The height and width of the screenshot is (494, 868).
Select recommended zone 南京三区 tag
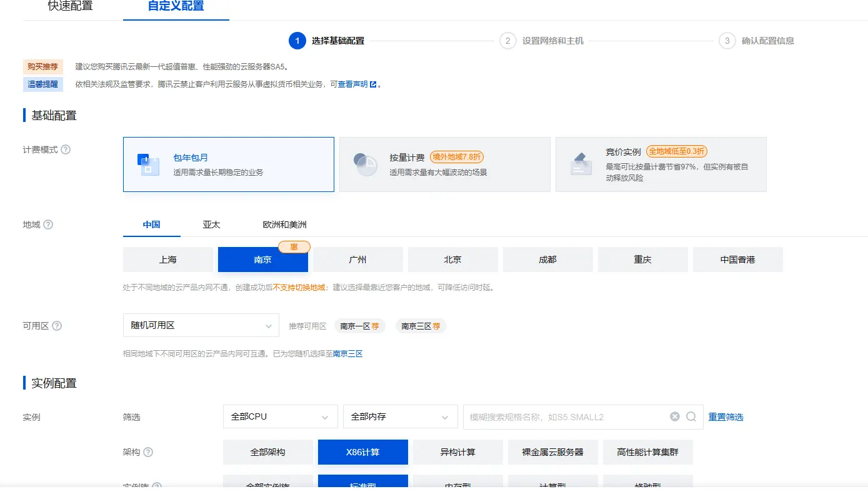pos(421,326)
